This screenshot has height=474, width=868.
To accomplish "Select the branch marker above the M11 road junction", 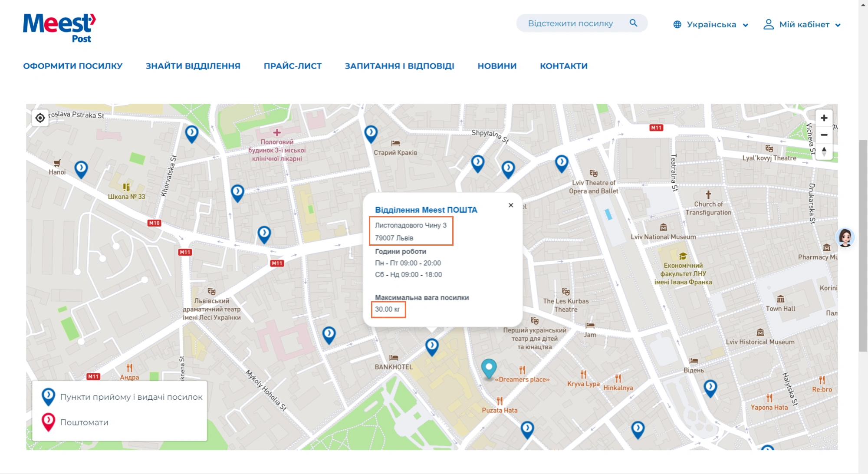I will 264,235.
